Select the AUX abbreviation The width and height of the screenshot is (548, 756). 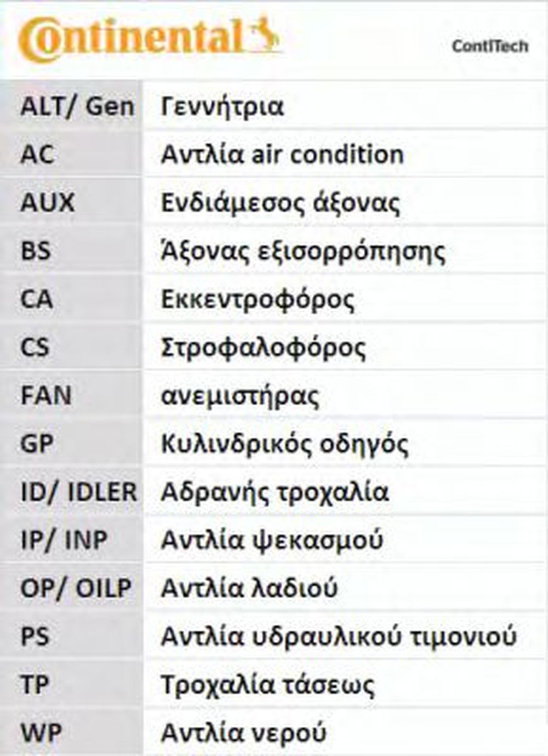click(x=47, y=203)
